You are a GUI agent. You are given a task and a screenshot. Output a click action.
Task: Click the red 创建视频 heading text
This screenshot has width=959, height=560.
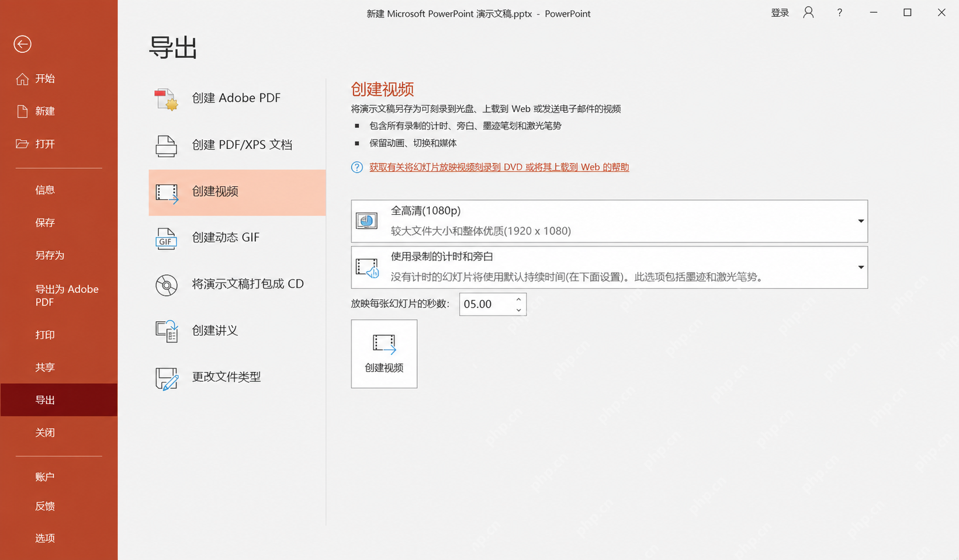382,89
